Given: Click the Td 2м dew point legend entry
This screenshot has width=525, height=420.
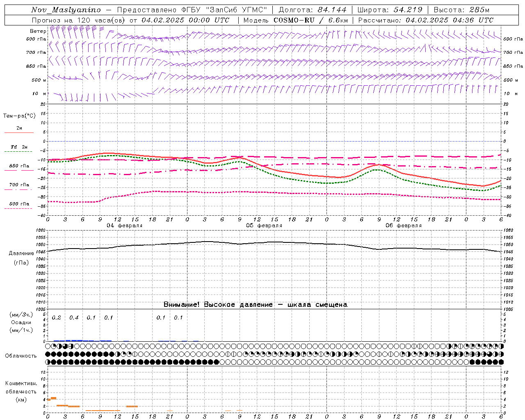Looking at the screenshot, I should 19,147.
